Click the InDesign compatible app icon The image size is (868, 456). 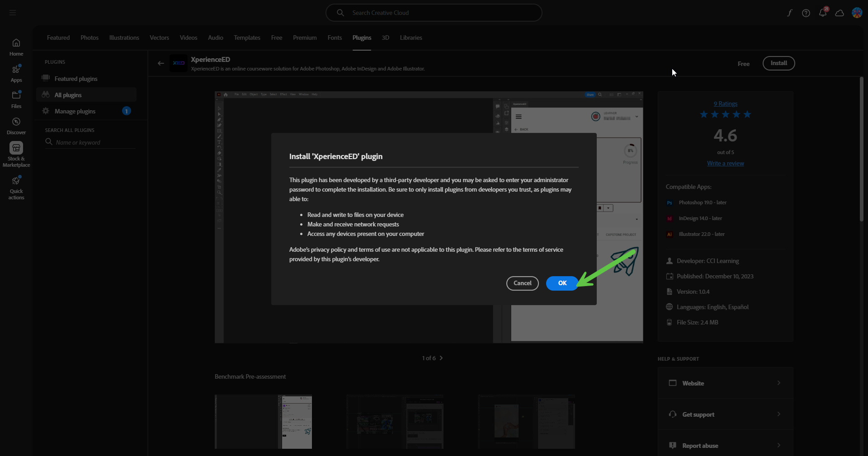click(670, 219)
